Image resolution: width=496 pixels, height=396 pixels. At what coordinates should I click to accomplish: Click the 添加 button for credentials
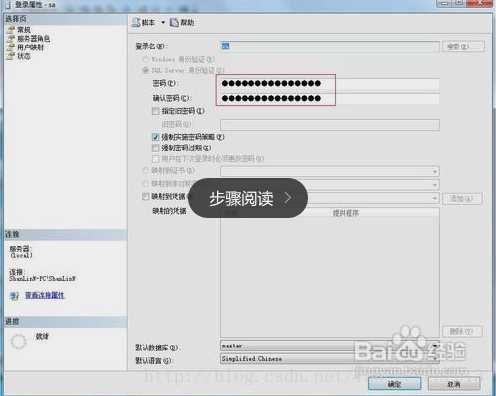(x=462, y=199)
